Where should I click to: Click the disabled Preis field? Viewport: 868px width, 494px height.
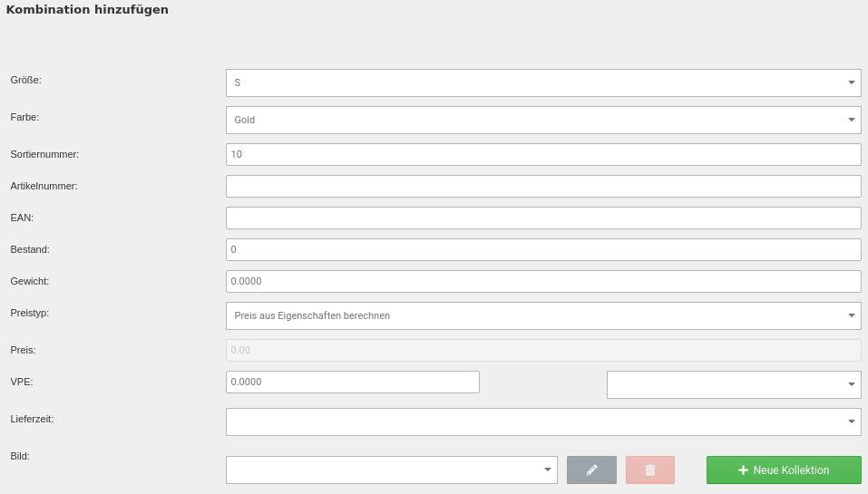point(542,350)
